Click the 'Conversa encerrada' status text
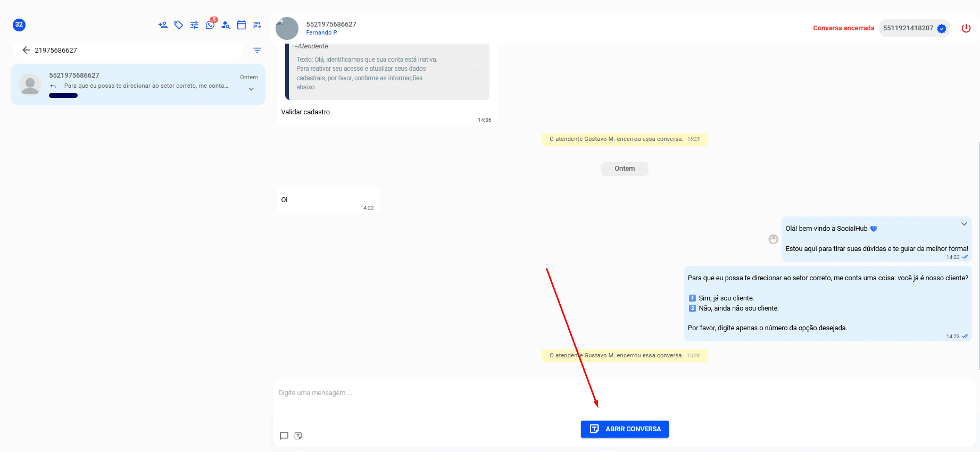 pyautogui.click(x=843, y=28)
